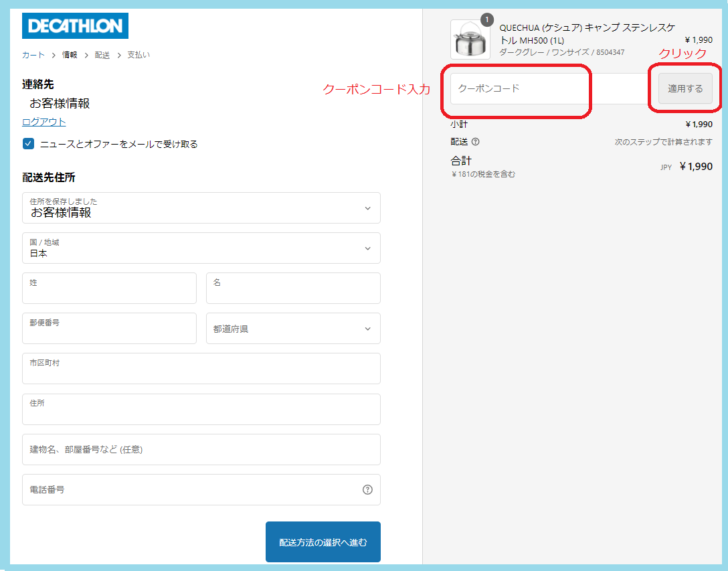Focus the 建物名、部屋番号 field

point(201,449)
